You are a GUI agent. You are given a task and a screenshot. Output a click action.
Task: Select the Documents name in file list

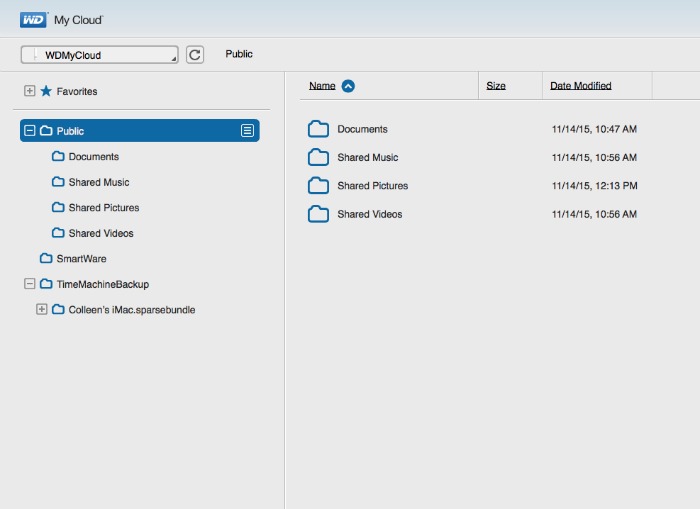[x=362, y=129]
